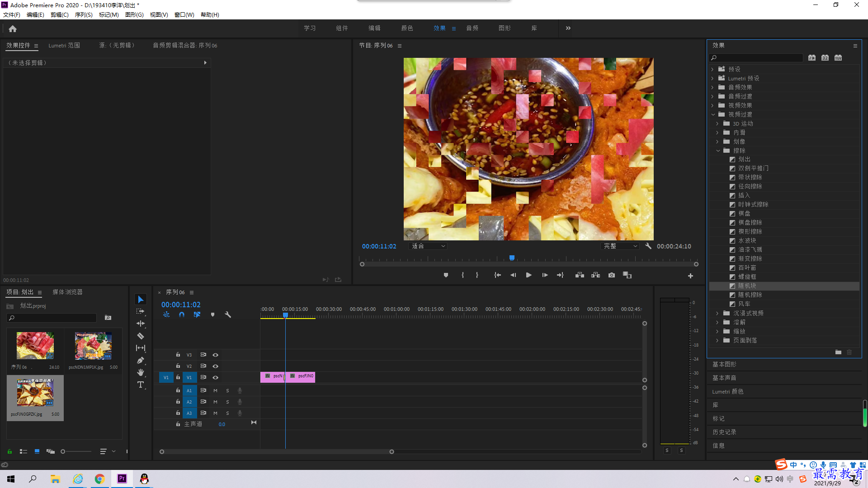Toggle Accelerated Effects filter icon
The height and width of the screenshot is (488, 868).
coord(812,58)
